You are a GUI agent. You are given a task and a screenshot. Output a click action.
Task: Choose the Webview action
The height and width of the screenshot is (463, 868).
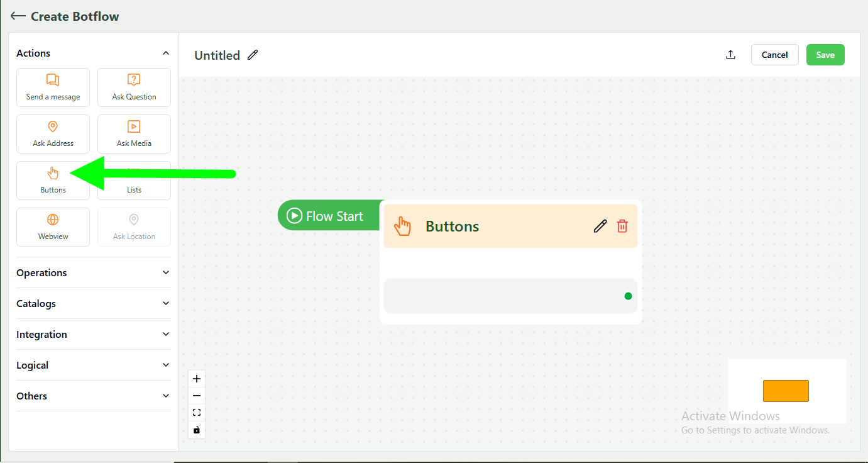pyautogui.click(x=53, y=226)
